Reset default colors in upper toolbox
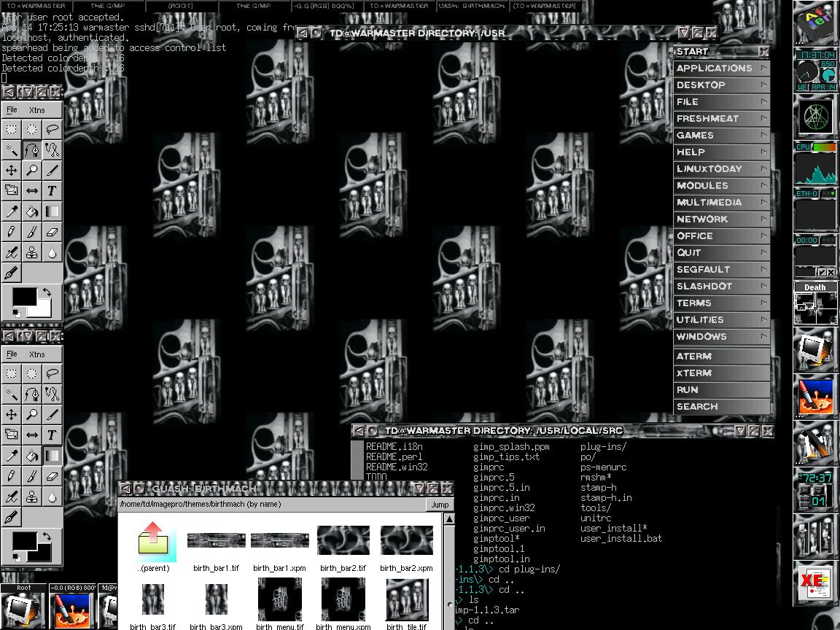840x630 pixels. [17, 313]
